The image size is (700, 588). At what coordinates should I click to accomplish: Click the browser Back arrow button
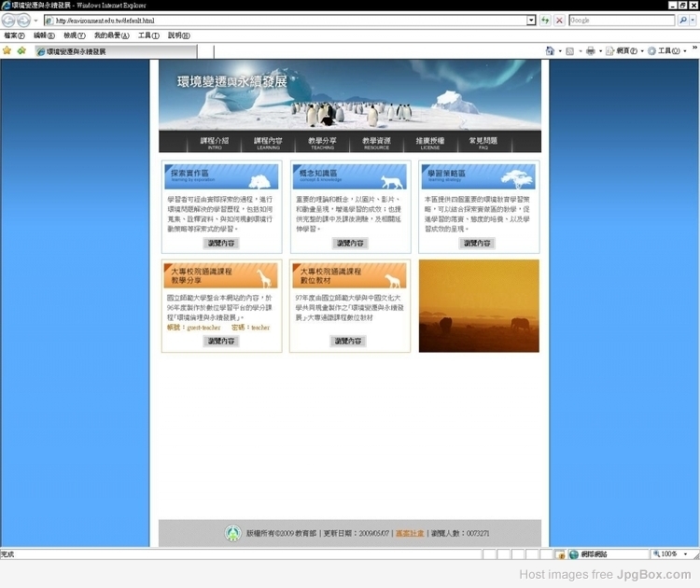(10, 20)
